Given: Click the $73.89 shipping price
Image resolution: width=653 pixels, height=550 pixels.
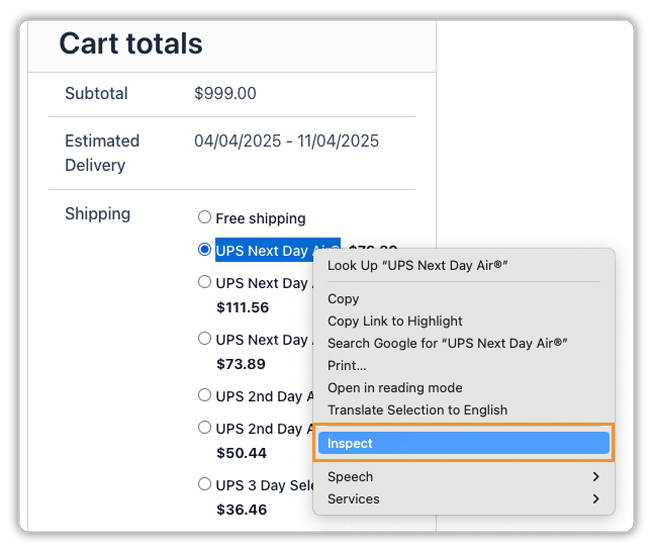Looking at the screenshot, I should coord(241,364).
